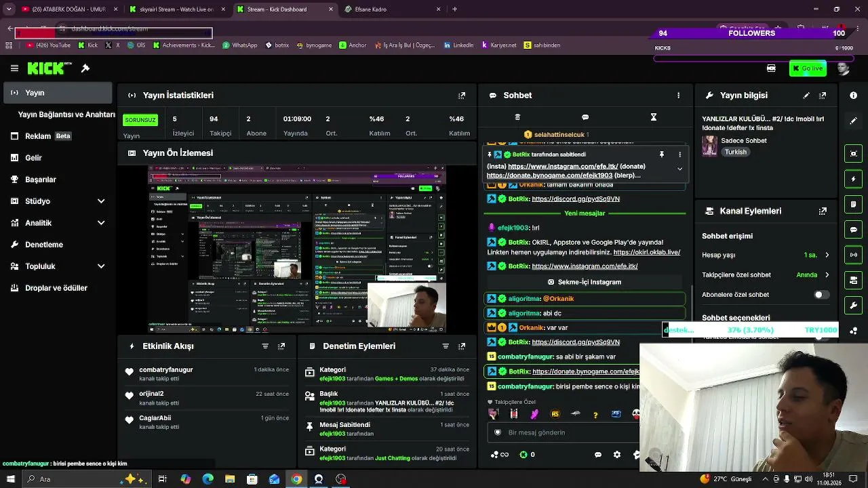868x488 pixels.
Task: Filter the Etkinlik Akışı list
Action: coord(265,346)
